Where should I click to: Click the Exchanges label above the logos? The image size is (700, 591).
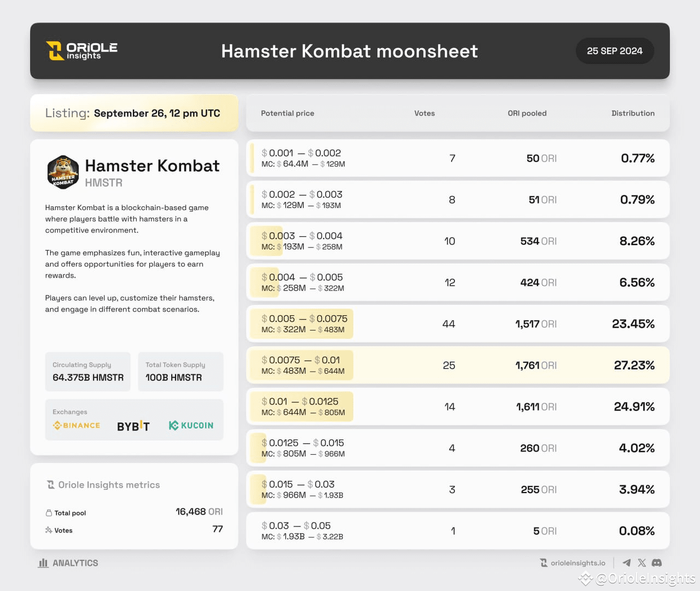pyautogui.click(x=69, y=412)
